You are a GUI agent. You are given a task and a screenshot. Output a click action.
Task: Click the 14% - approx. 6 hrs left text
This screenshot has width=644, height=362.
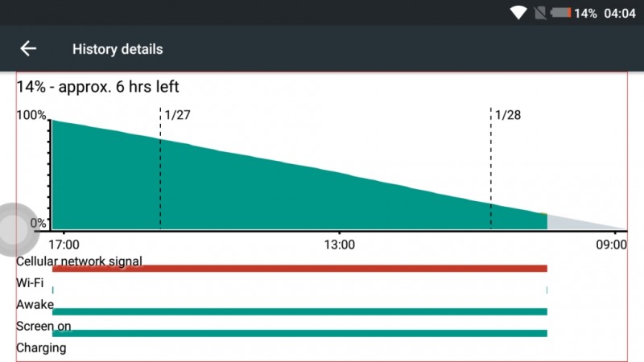[97, 87]
